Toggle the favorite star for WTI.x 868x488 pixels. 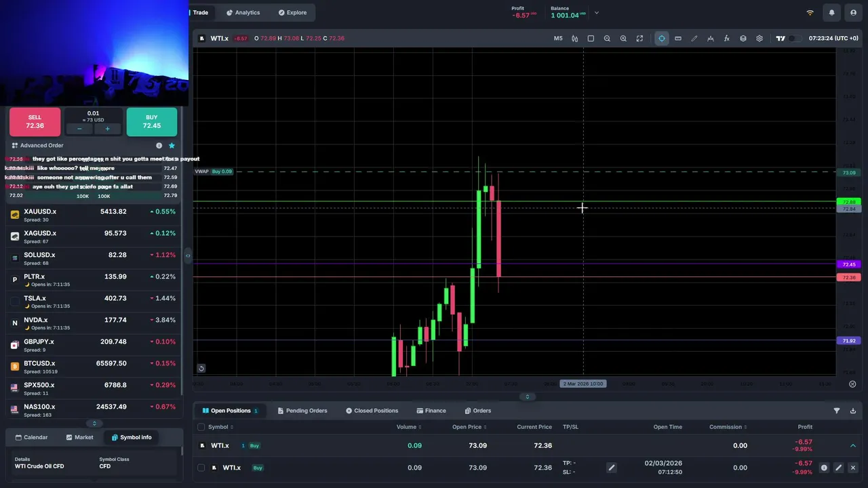[x=172, y=145]
